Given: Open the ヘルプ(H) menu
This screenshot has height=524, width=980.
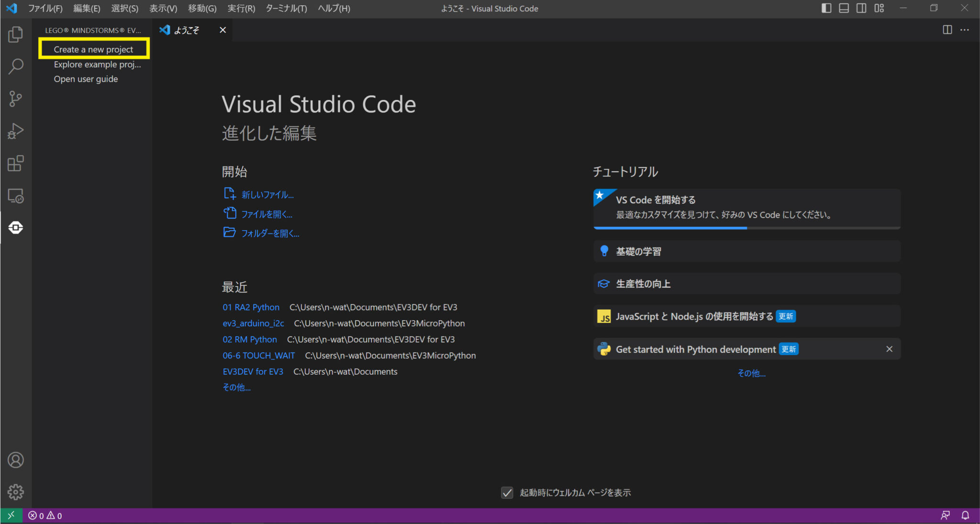Looking at the screenshot, I should 334,8.
